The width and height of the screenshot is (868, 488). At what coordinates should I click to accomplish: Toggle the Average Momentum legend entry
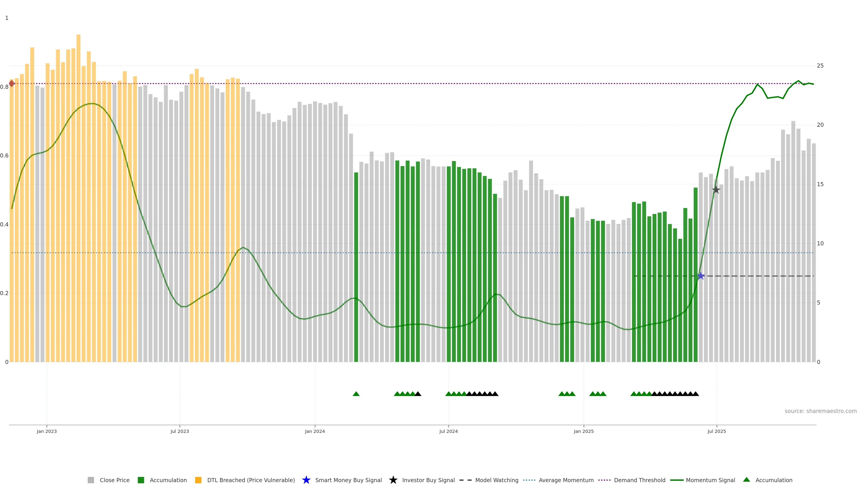[x=566, y=480]
